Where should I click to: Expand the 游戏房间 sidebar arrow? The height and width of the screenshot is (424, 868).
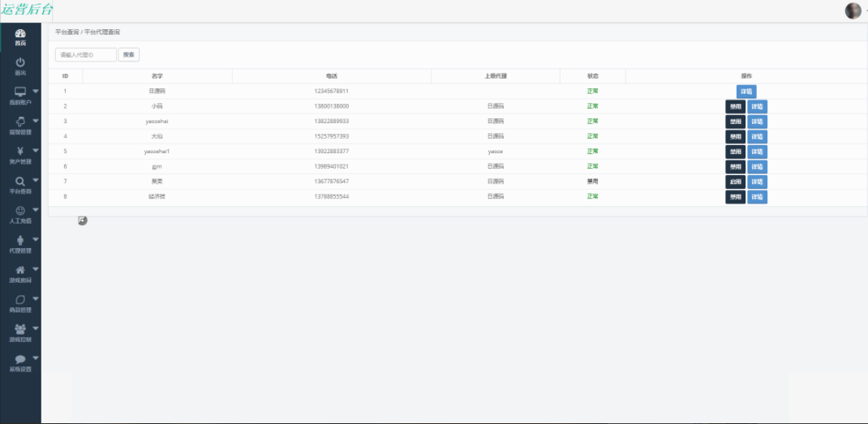click(x=36, y=269)
